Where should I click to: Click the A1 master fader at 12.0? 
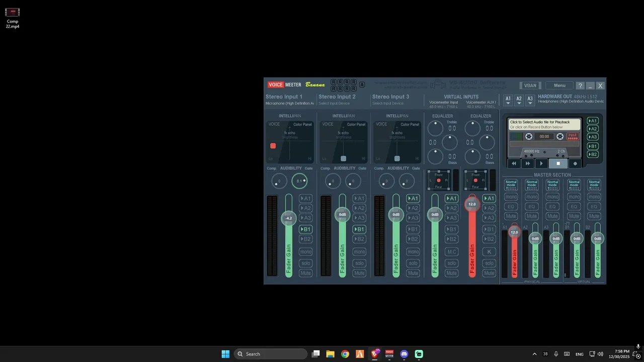514,232
